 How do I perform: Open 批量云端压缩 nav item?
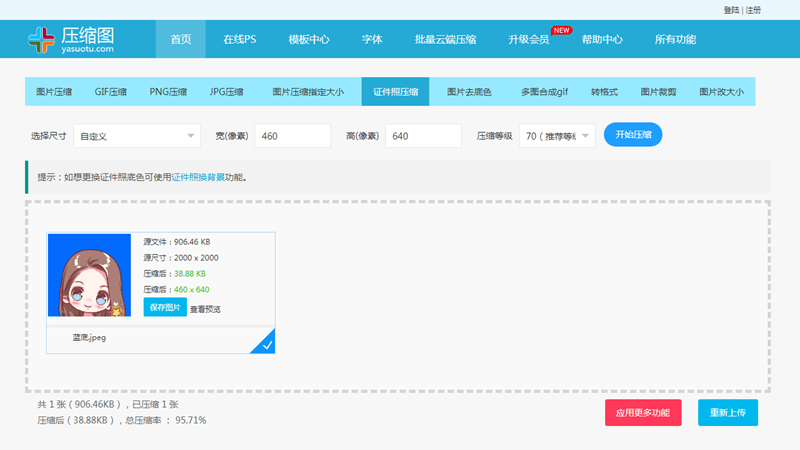[x=445, y=39]
